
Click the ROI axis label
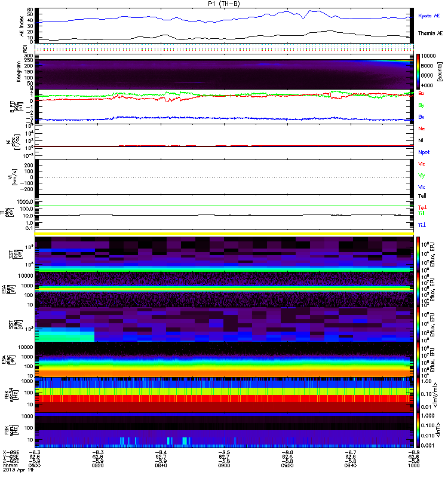pos(25,49)
